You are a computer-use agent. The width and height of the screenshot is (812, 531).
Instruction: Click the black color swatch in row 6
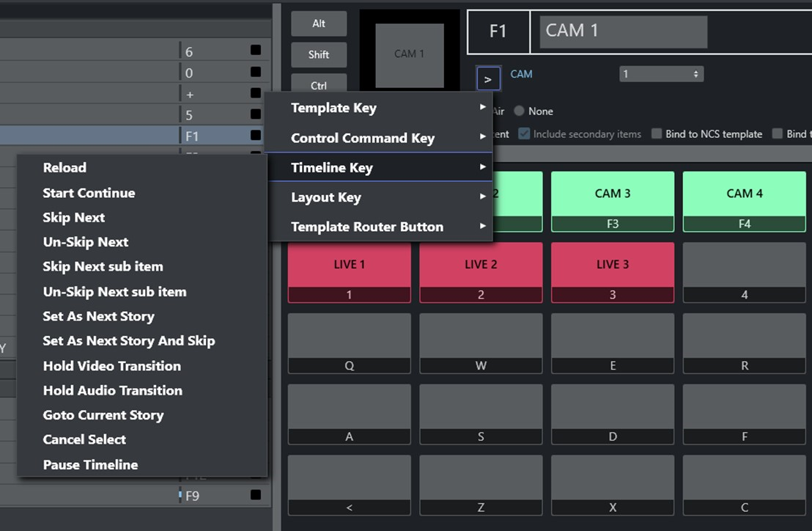click(x=255, y=51)
